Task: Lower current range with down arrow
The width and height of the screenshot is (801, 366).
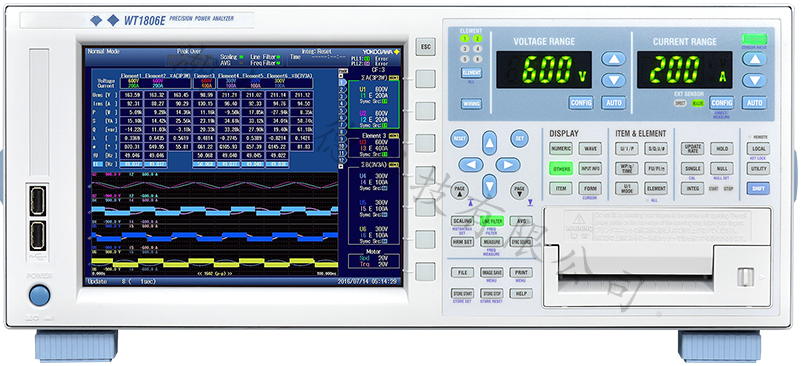Action: coord(754,80)
